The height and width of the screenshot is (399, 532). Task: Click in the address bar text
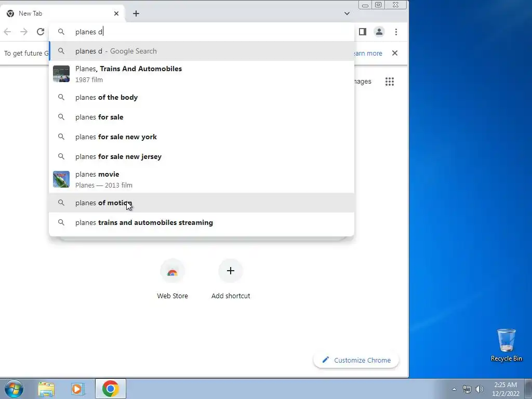[89, 32]
